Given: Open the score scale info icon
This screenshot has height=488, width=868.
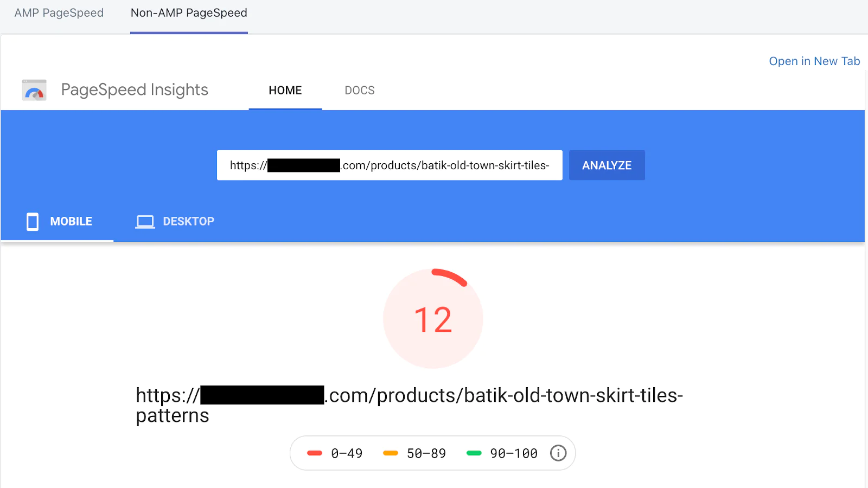Looking at the screenshot, I should tap(558, 453).
